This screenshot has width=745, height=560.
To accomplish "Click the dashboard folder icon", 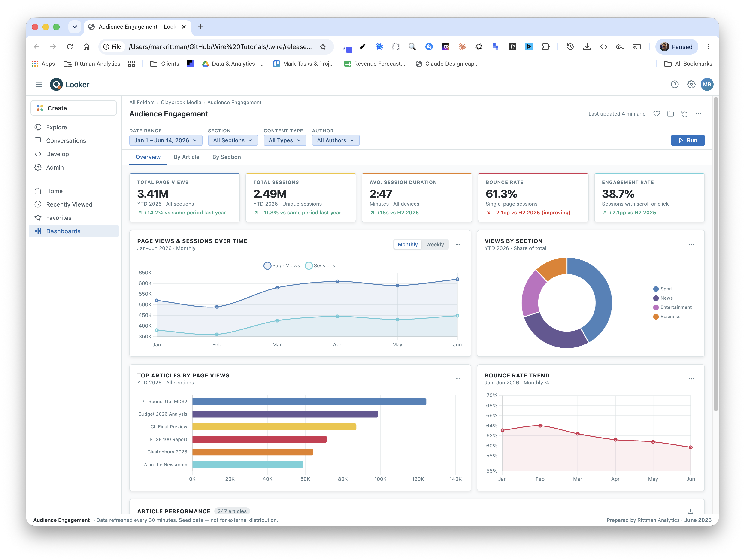I will tap(671, 114).
